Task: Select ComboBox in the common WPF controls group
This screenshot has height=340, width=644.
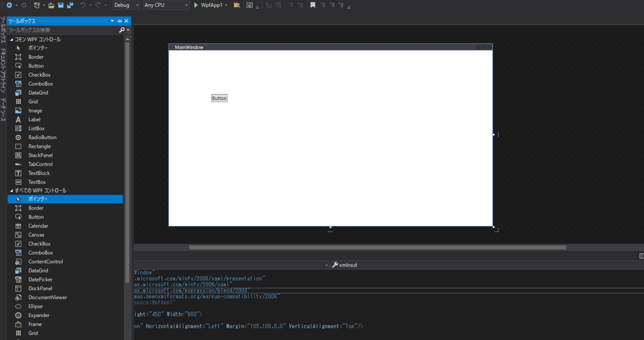Action: pyautogui.click(x=65, y=84)
